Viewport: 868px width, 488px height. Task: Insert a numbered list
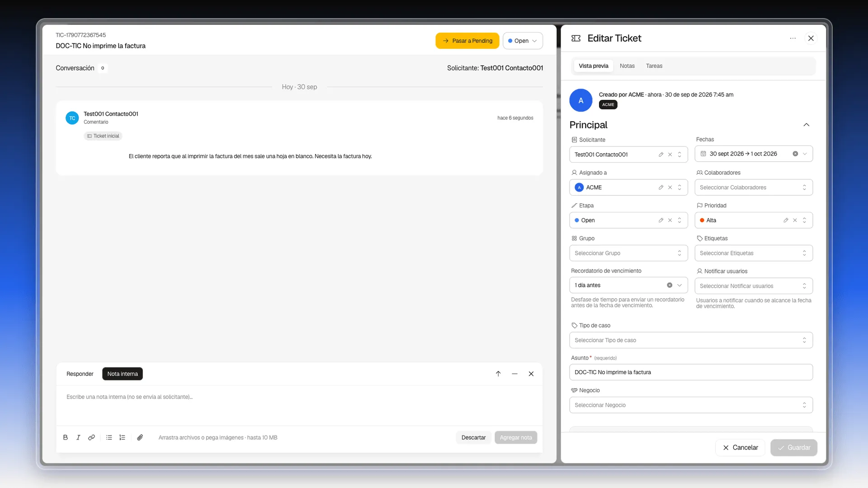(122, 437)
